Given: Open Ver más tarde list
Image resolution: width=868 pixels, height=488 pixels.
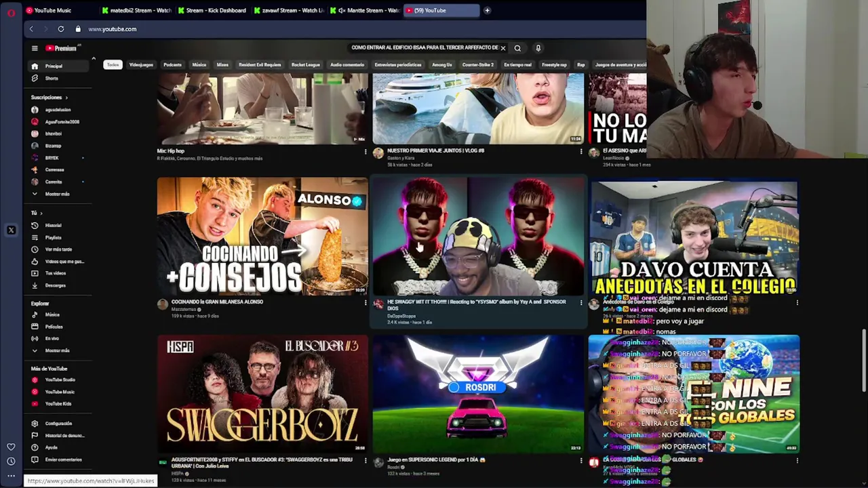Looking at the screenshot, I should (x=60, y=249).
